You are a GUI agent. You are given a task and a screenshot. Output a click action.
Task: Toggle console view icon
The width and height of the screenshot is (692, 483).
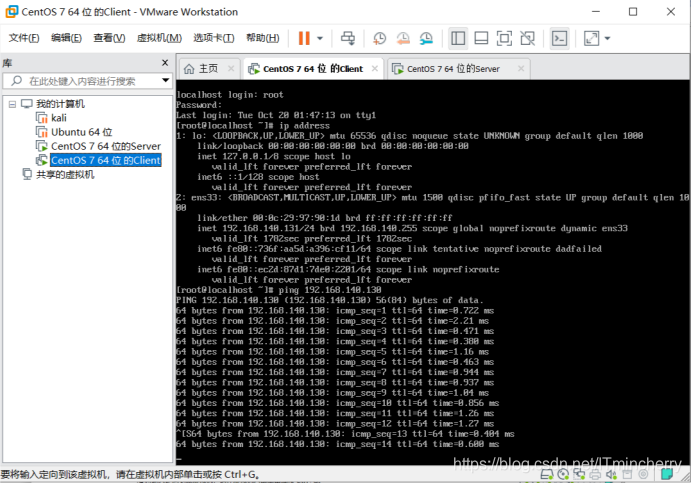coord(560,38)
